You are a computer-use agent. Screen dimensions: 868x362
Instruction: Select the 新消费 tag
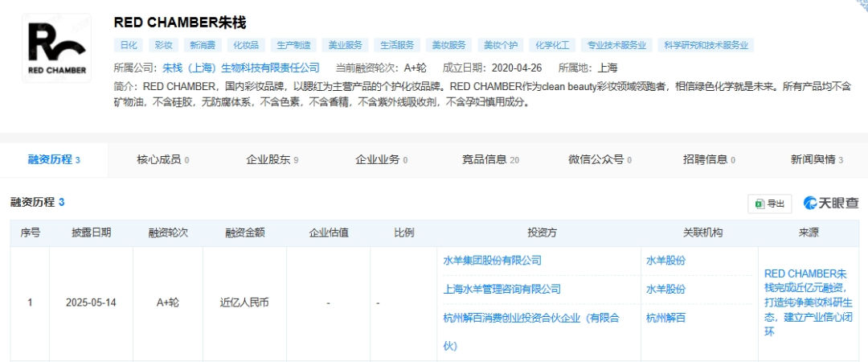point(203,46)
